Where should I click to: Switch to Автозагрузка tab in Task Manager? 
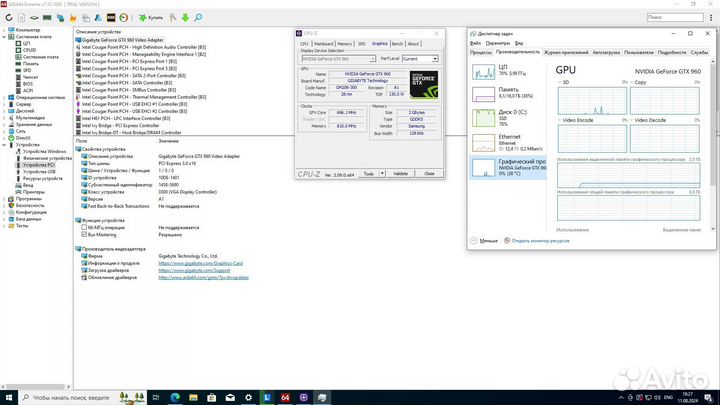606,52
